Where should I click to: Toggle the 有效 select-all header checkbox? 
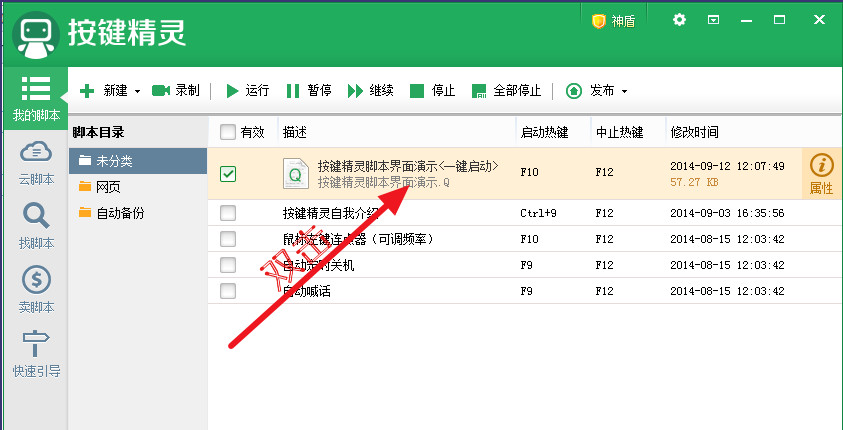tap(228, 132)
